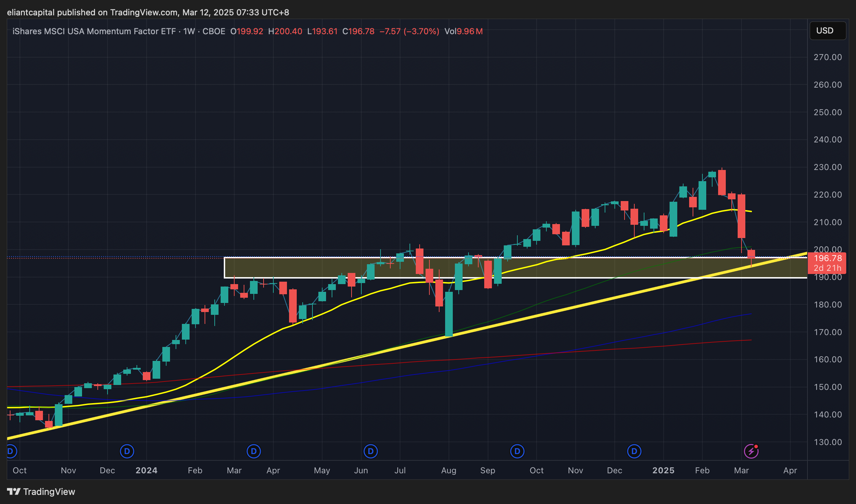856x504 pixels.
Task: Click the purple lightning event icon near March 2025
Action: (x=751, y=451)
